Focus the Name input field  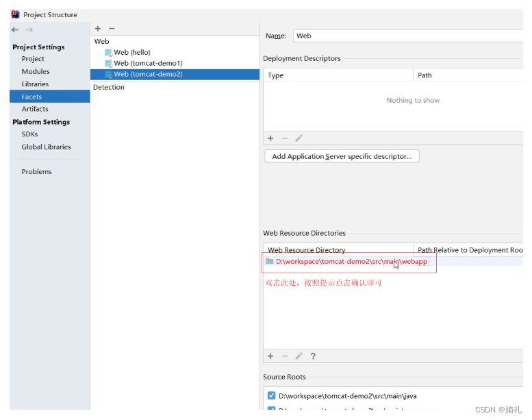coord(409,36)
